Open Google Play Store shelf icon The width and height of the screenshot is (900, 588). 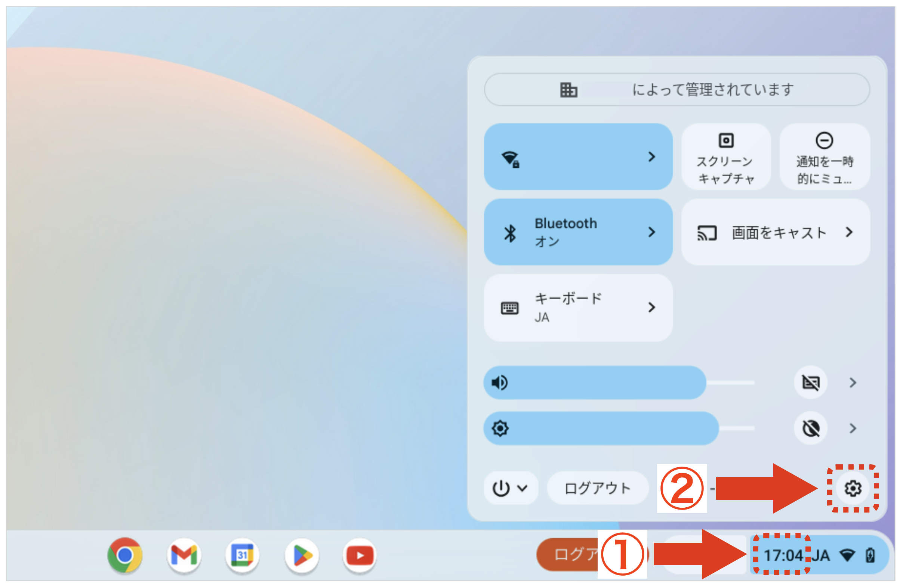[x=301, y=555]
